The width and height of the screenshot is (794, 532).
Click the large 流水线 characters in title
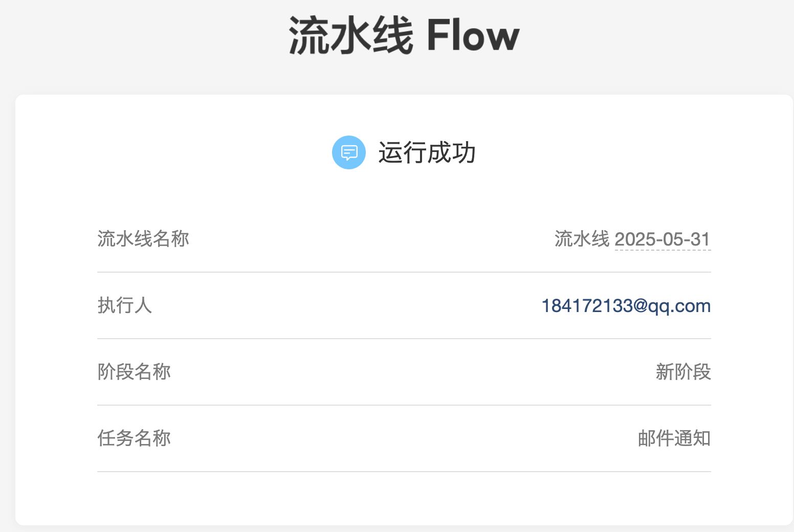click(351, 36)
